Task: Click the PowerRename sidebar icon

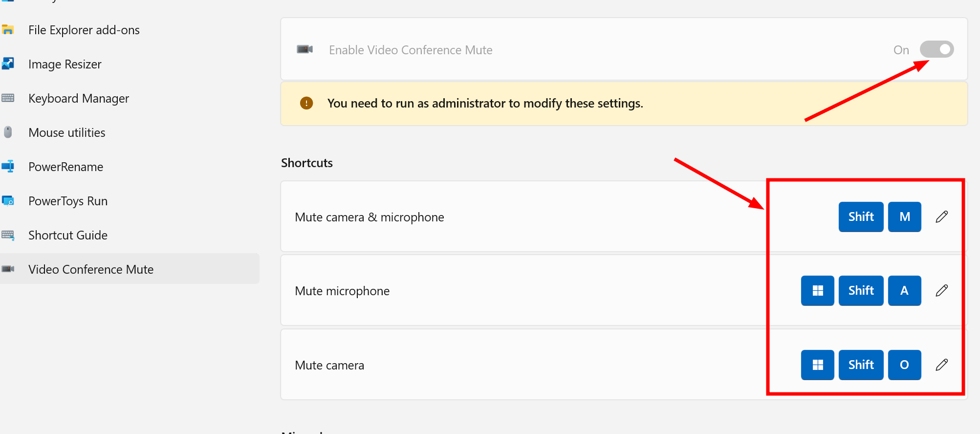Action: [x=8, y=166]
